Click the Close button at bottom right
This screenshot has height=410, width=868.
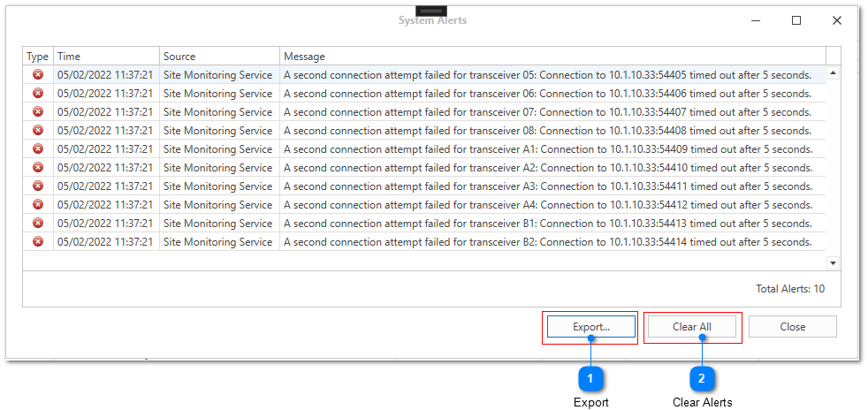pyautogui.click(x=793, y=326)
